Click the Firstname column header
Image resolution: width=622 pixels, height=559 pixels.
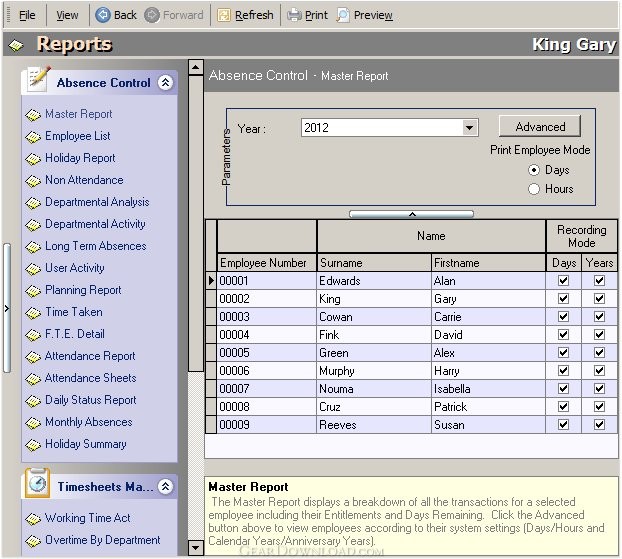tap(488, 263)
